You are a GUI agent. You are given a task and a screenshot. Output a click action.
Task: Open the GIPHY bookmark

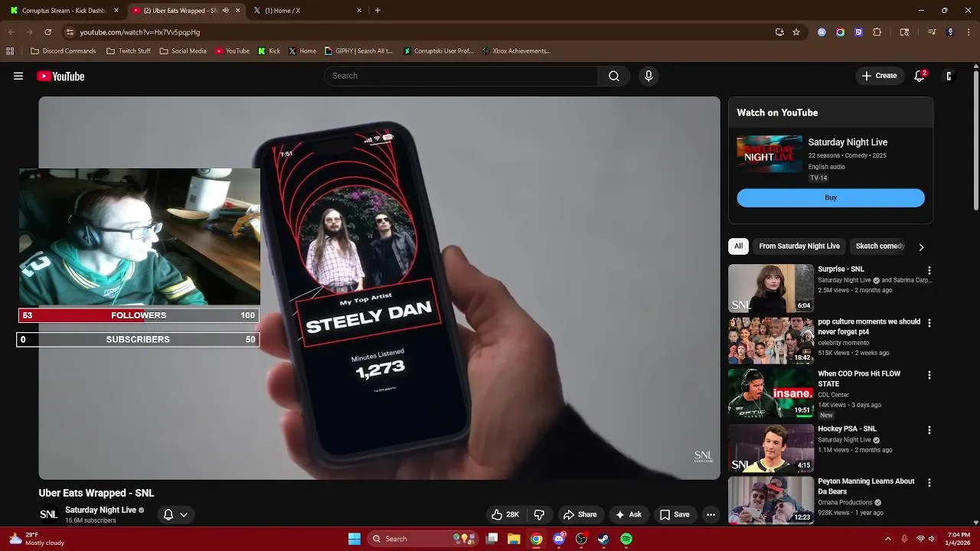click(358, 51)
